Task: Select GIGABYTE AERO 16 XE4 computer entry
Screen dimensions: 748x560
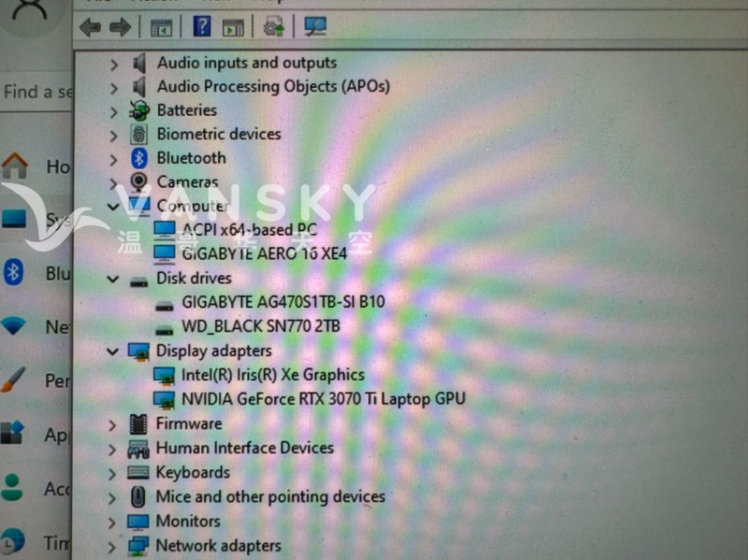Action: [264, 252]
